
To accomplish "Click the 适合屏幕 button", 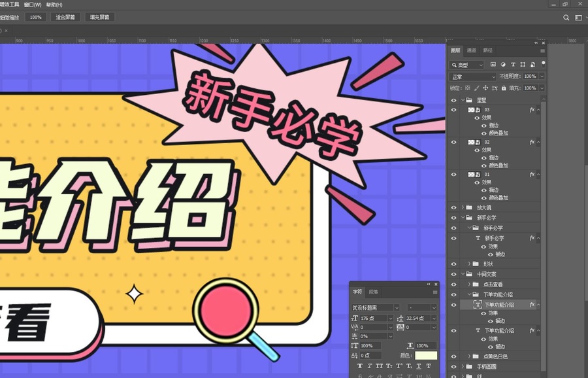I will 65,17.
